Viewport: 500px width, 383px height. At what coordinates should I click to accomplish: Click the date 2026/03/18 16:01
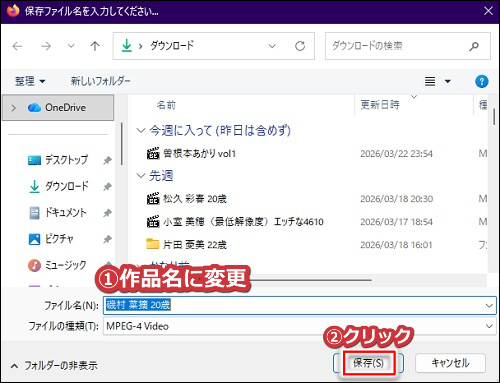tap(396, 245)
